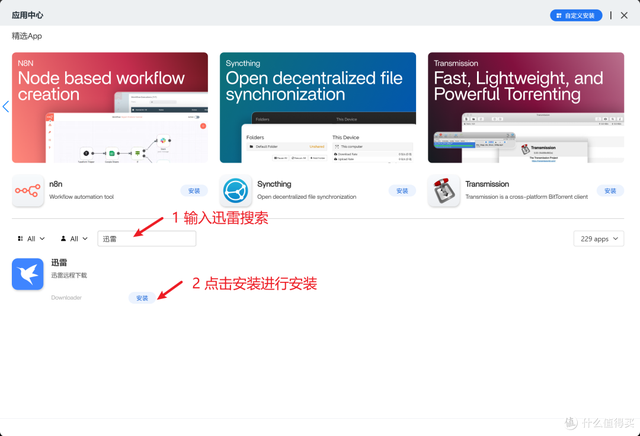This screenshot has width=640, height=436.
Task: Click the Transmission app icon
Action: coord(444,191)
